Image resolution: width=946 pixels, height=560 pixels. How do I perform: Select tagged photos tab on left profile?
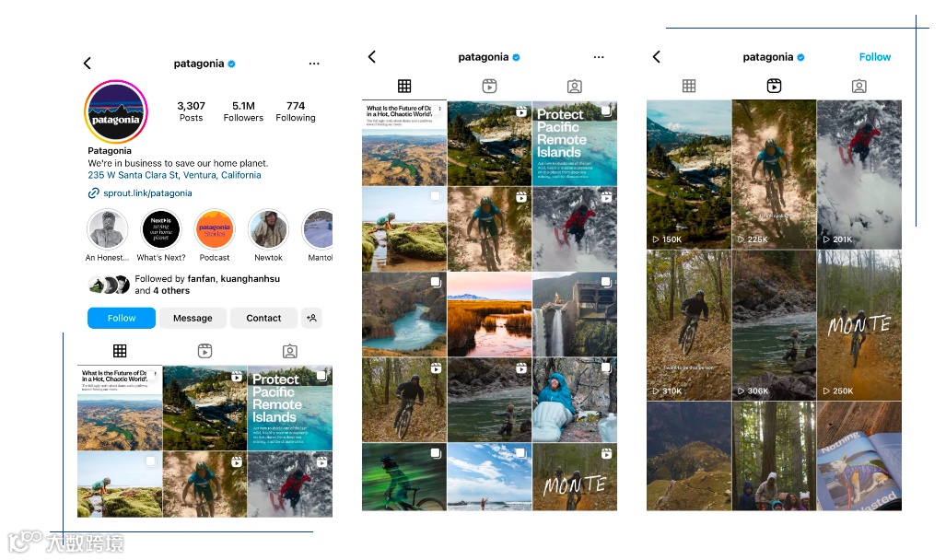click(x=290, y=351)
